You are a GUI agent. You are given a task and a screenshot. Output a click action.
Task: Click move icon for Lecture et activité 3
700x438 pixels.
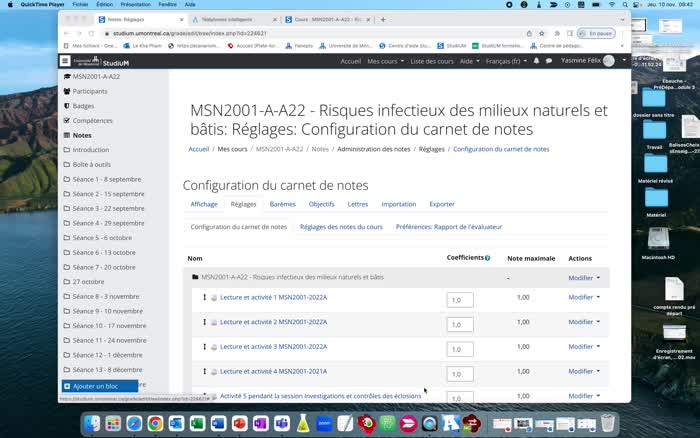click(204, 347)
